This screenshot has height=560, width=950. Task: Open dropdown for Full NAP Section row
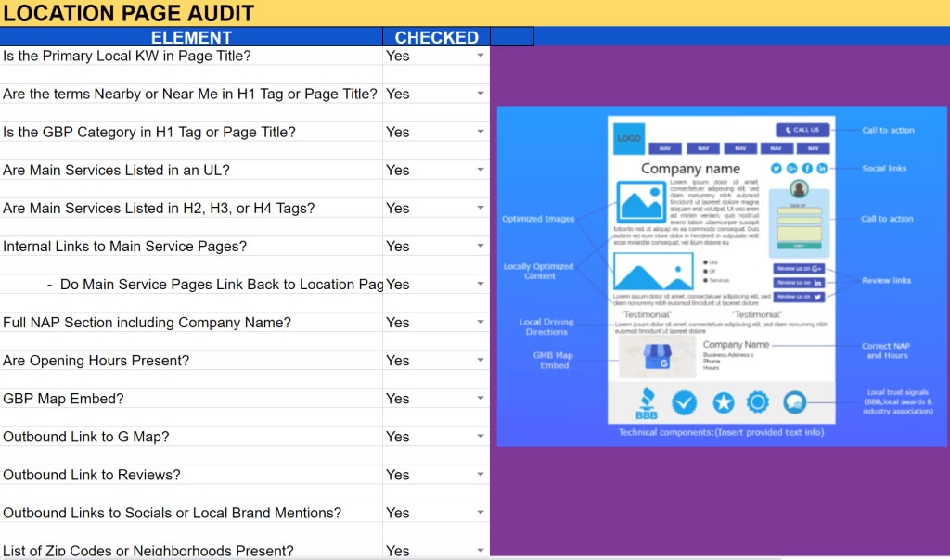pos(481,322)
